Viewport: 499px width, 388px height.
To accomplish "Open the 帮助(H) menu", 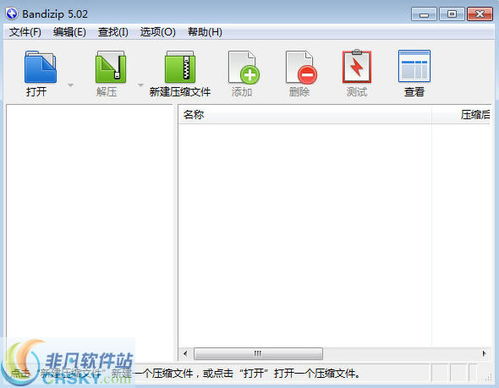I will tap(205, 32).
